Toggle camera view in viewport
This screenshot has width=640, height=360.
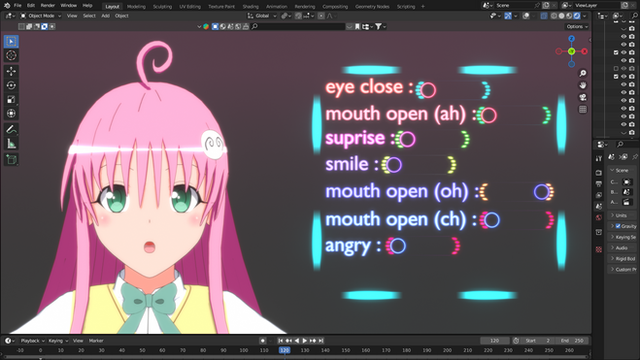tap(583, 97)
